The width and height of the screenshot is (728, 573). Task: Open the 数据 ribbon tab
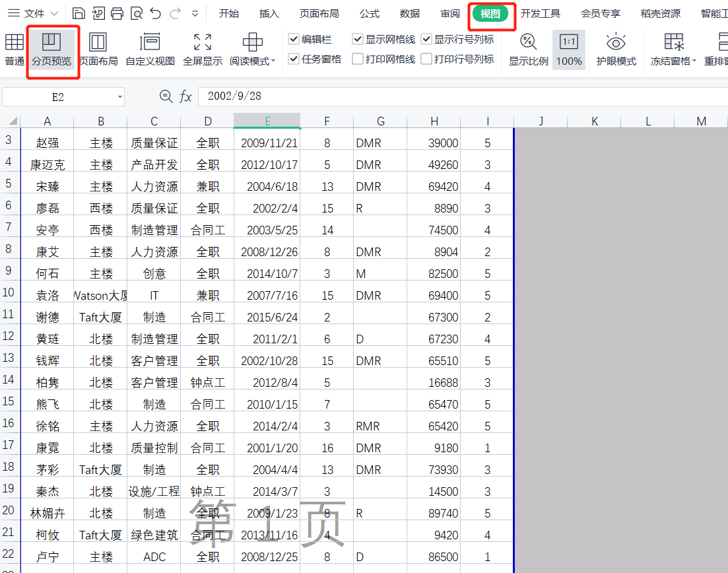409,14
